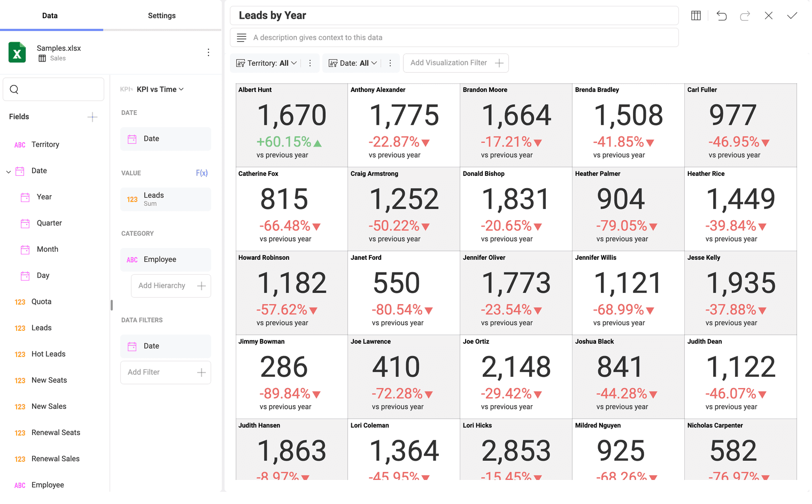Screen dimensions: 812x504
Task: Click the description text field
Action: click(454, 37)
